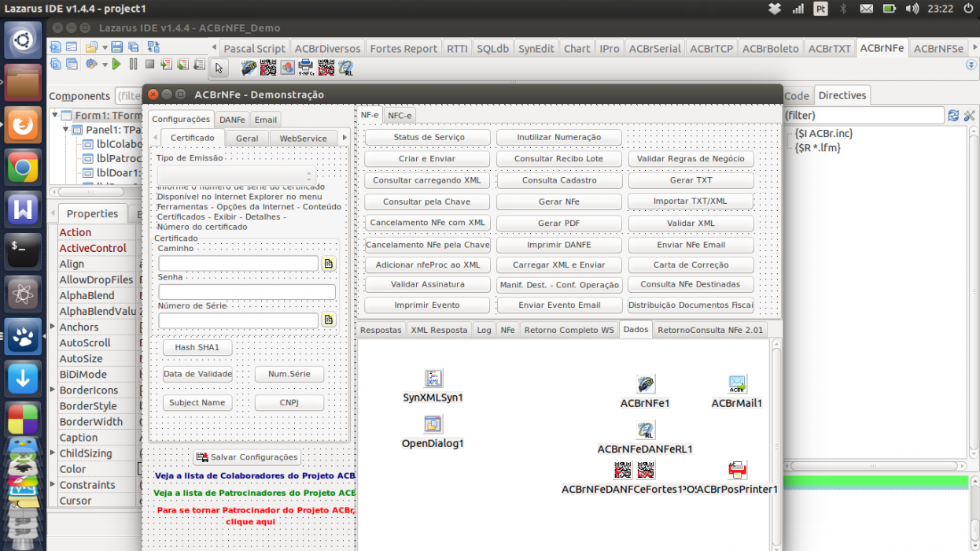Viewport: 980px width, 551px height.
Task: Click the Step Into debug icon
Action: pyautogui.click(x=166, y=65)
